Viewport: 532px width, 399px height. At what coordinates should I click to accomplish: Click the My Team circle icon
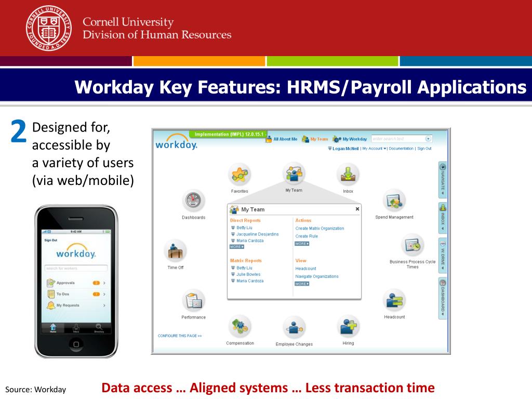[x=294, y=174]
